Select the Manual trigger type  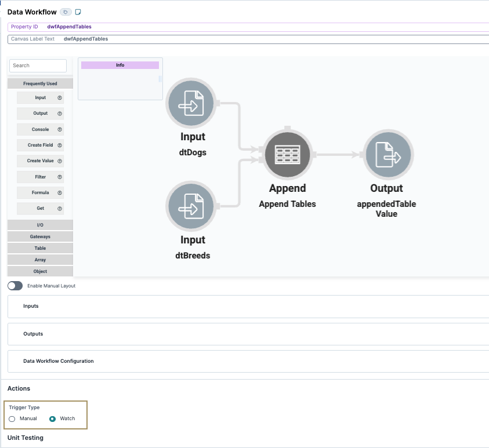coord(12,418)
